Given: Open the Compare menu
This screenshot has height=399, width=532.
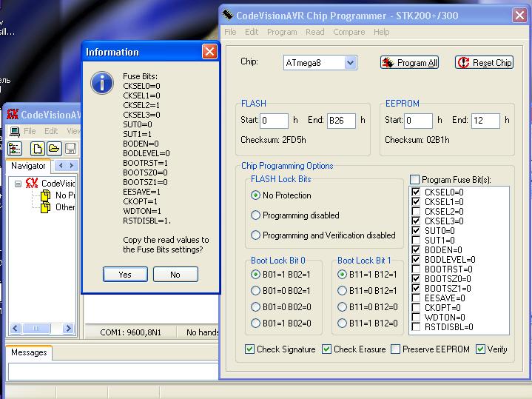Looking at the screenshot, I should point(349,32).
